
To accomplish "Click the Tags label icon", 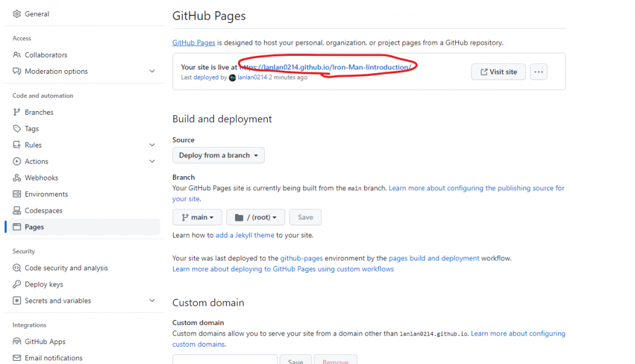I will [x=17, y=129].
